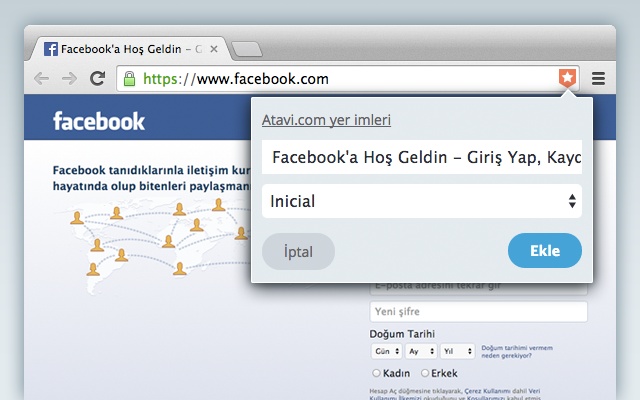Click the address bar URL field
Image resolution: width=640 pixels, height=400 pixels.
coord(347,78)
